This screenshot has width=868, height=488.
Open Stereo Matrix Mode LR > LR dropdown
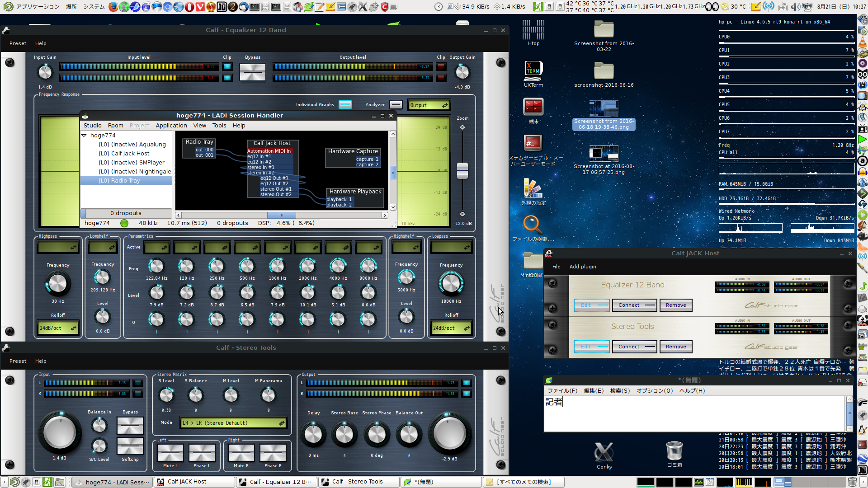coord(233,423)
